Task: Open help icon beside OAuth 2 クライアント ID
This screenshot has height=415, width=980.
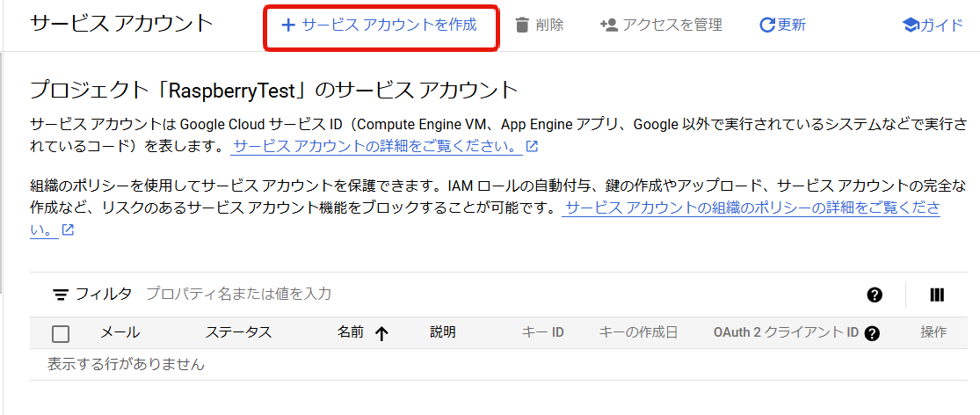Action: pos(873,334)
